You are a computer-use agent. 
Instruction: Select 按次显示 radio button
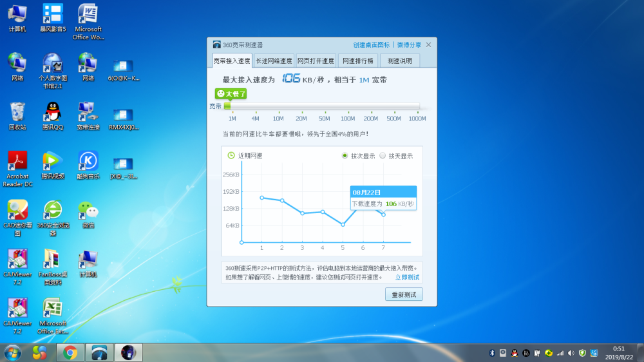(x=345, y=156)
